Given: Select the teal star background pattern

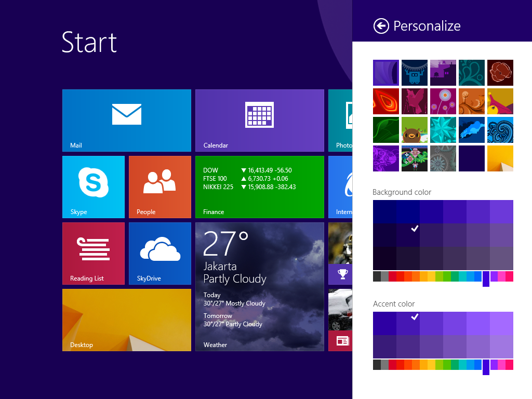Looking at the screenshot, I should [443, 130].
